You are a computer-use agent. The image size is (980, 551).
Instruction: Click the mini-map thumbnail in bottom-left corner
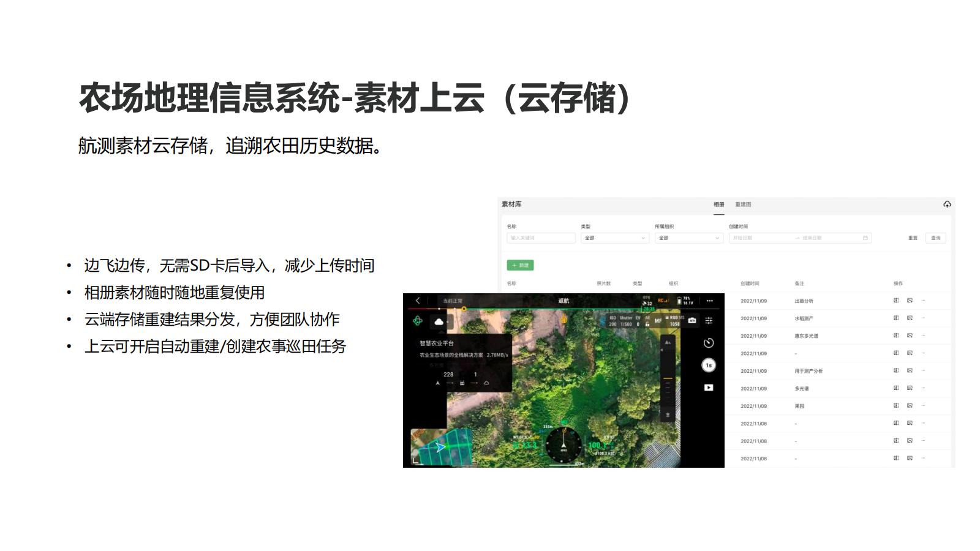(439, 447)
